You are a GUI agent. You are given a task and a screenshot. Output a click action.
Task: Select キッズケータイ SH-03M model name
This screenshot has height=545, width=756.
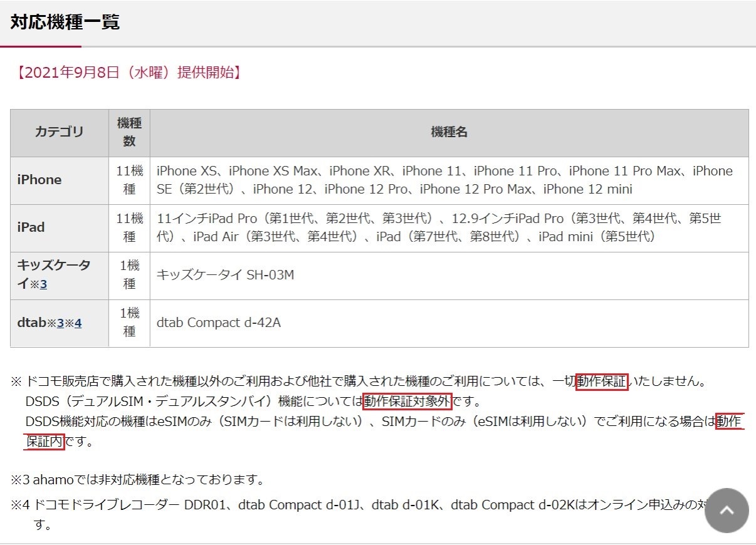tap(225, 276)
